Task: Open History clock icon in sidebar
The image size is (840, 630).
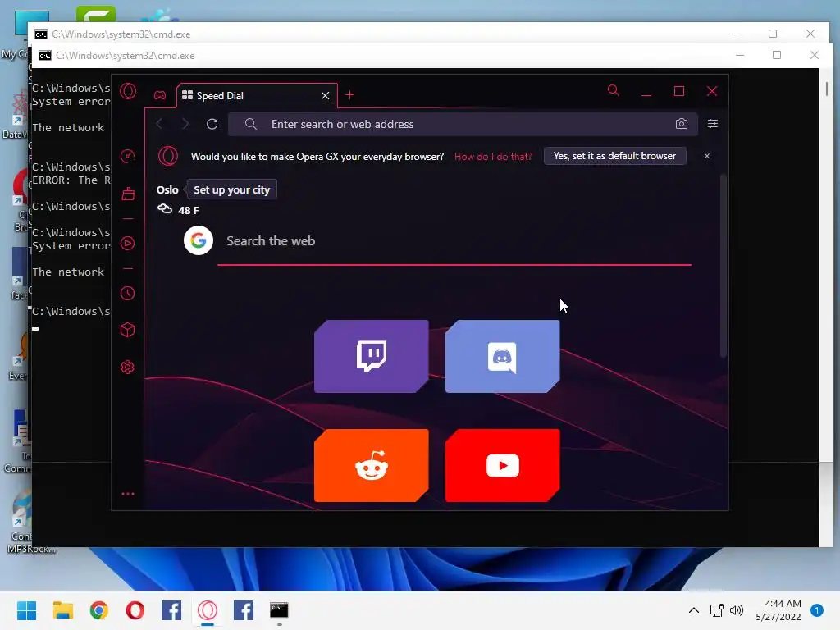Action: click(127, 293)
